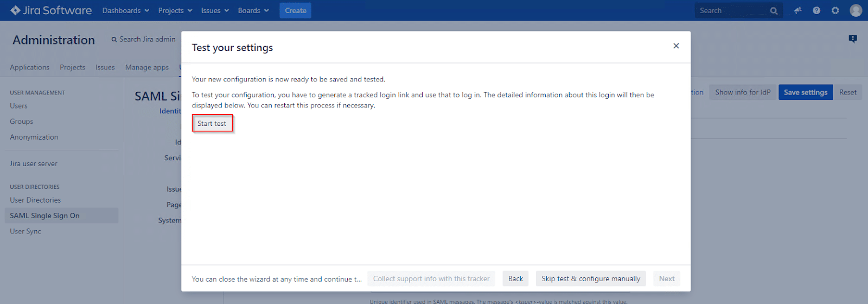868x304 pixels.
Task: Open the notifications megaphone icon
Action: (x=797, y=10)
